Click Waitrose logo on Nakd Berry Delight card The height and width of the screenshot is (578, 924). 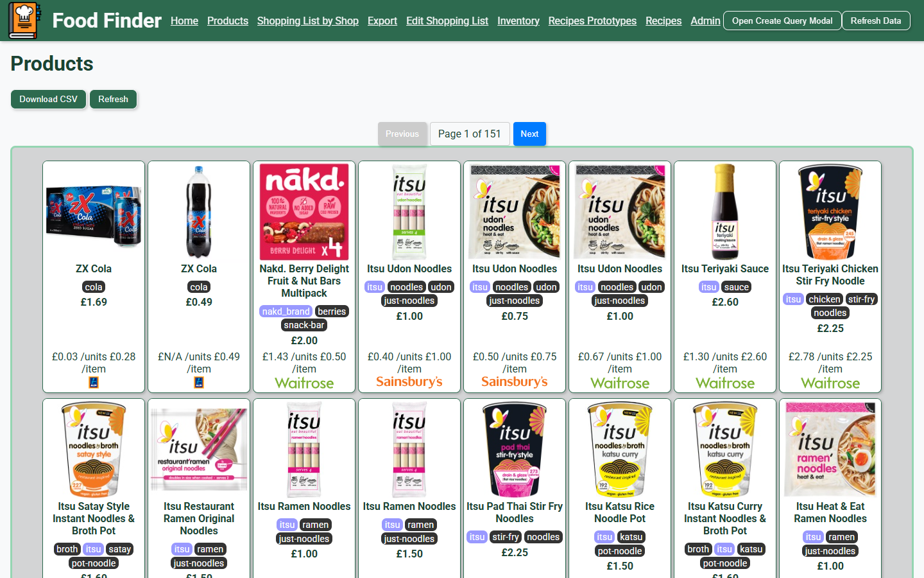coord(304,383)
